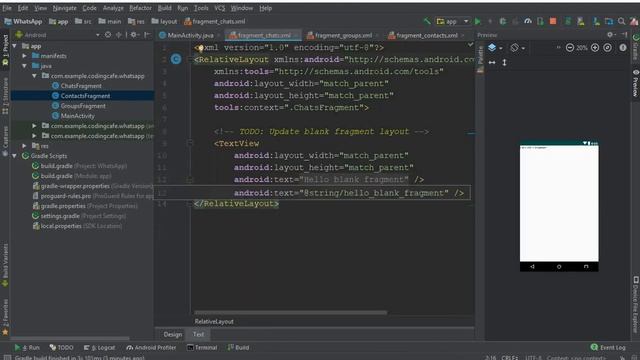Select GroupsFragment in project tree

(x=83, y=106)
